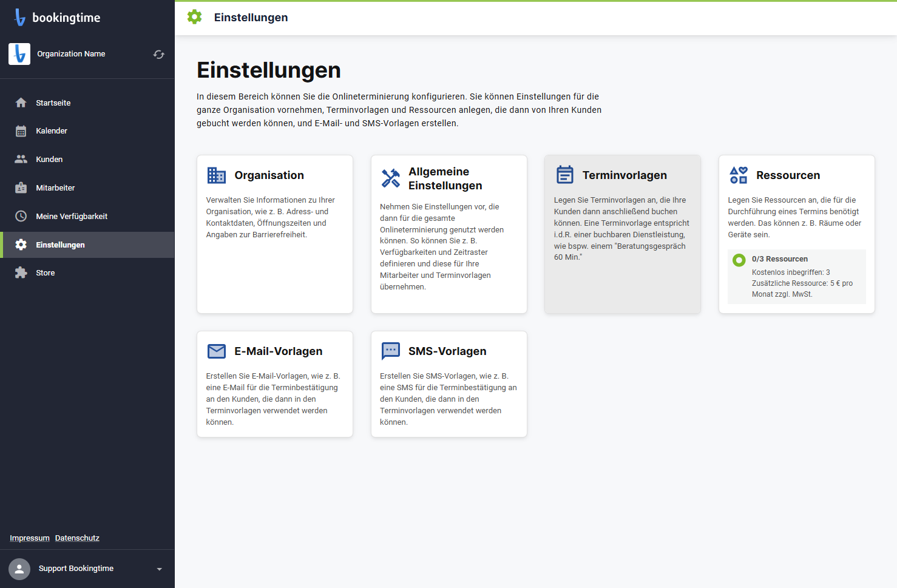
Task: Click the 'Kostenlos inbegriffen: 3' text
Action: 791,272
